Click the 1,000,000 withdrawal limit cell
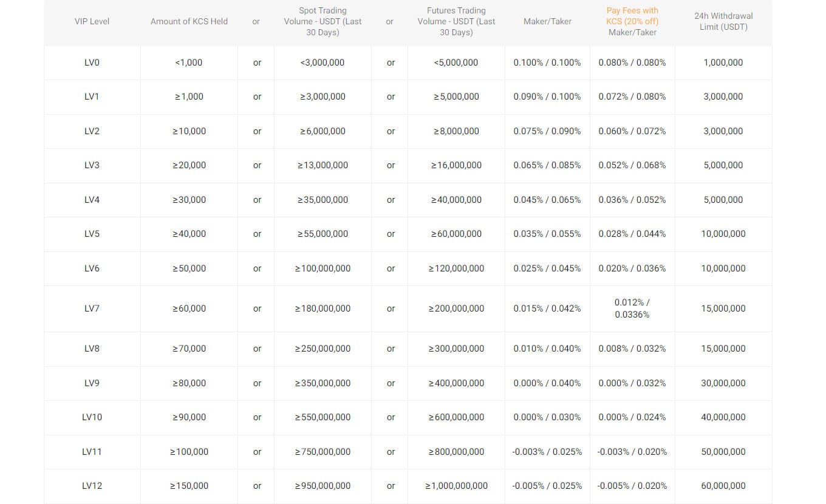The height and width of the screenshot is (504, 826). pyautogui.click(x=723, y=63)
